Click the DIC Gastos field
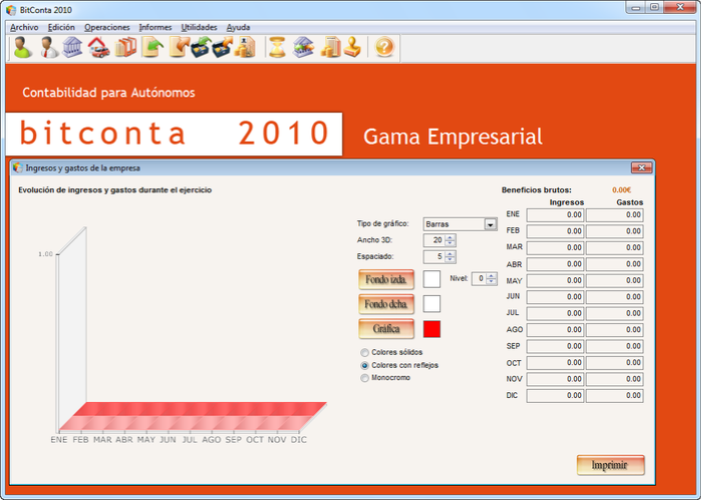 pyautogui.click(x=615, y=396)
